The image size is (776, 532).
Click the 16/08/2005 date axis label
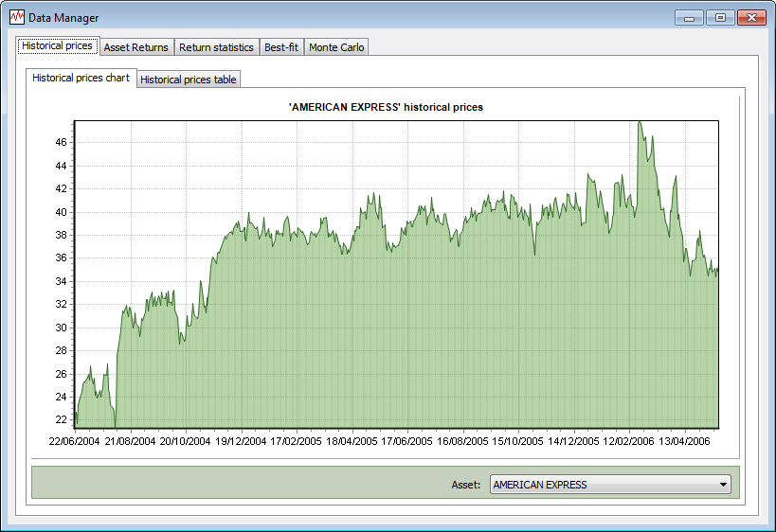[462, 441]
